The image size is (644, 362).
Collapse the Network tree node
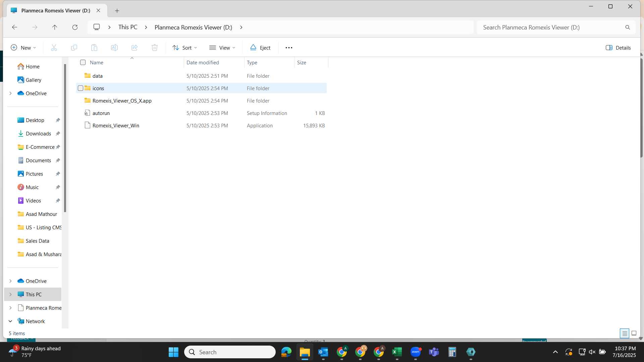pos(10,321)
